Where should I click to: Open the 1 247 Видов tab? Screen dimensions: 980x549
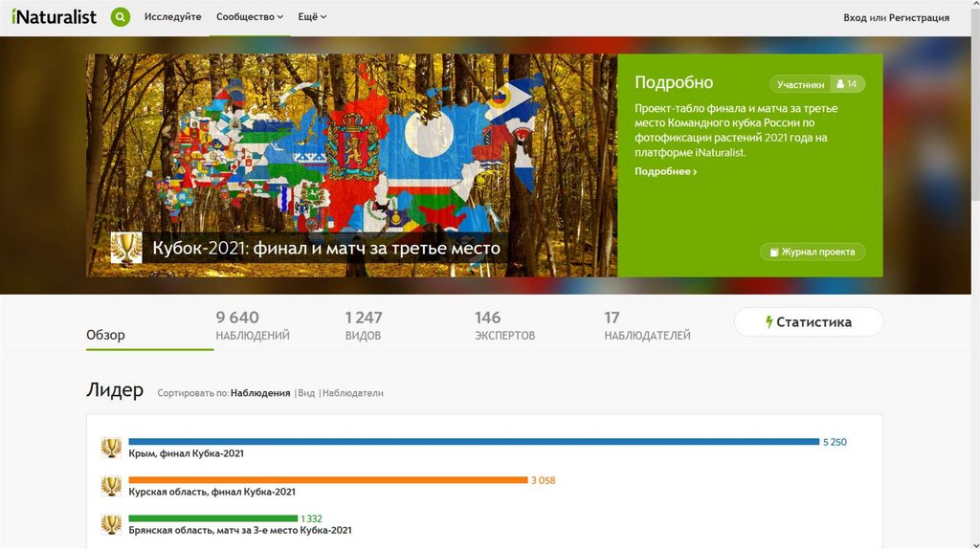[364, 326]
